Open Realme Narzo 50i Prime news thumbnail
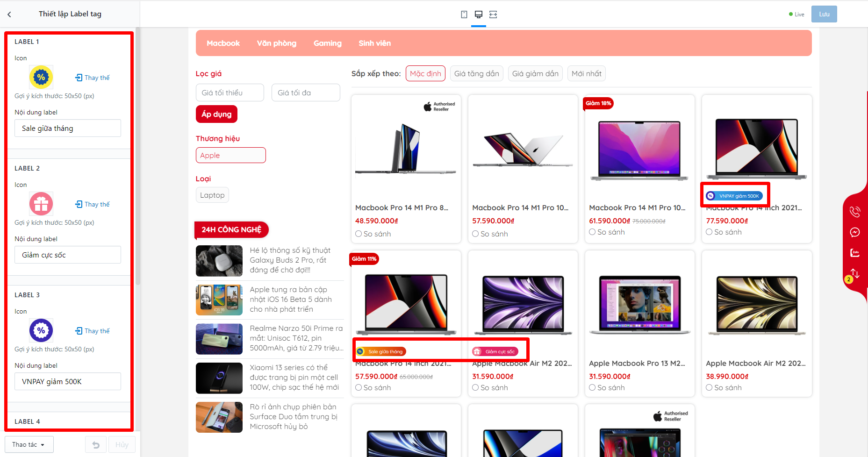Image resolution: width=868 pixels, height=457 pixels. click(x=219, y=339)
